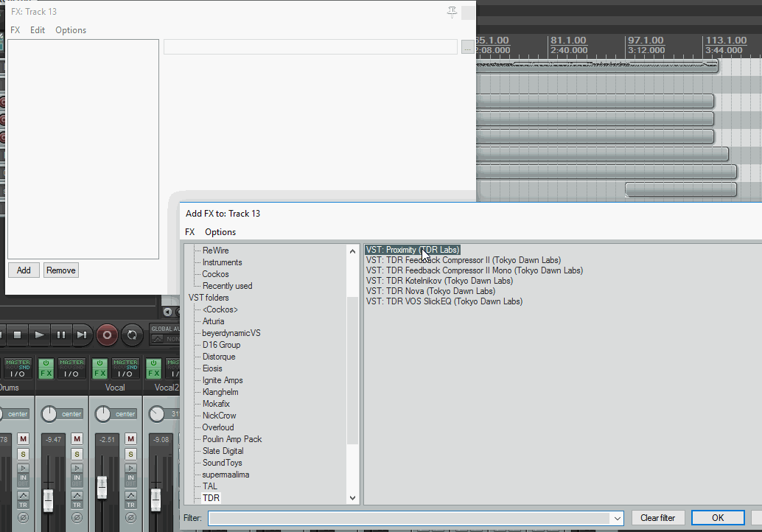The height and width of the screenshot is (532, 762).
Task: Toggle the repeat loop button
Action: [132, 335]
